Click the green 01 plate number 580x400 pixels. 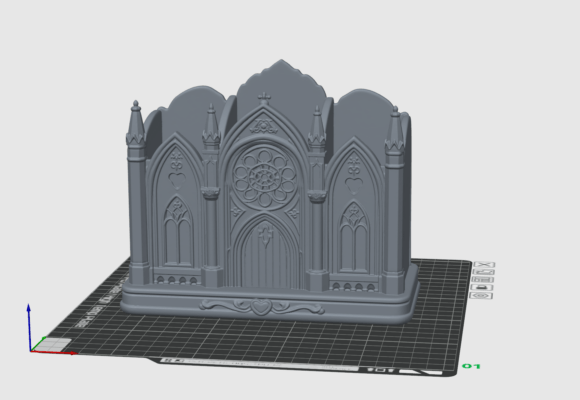471,366
